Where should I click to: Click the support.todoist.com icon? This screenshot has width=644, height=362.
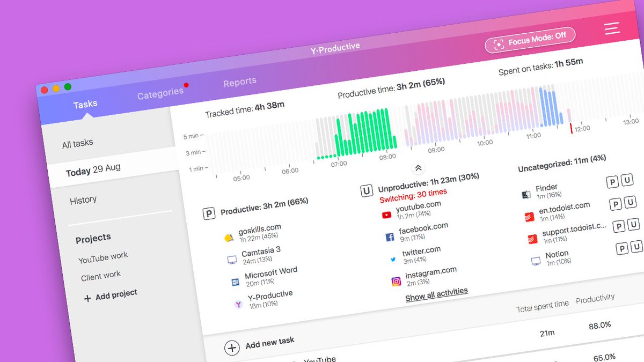click(x=532, y=239)
